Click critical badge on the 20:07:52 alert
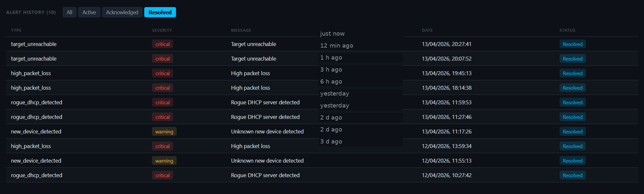 [x=162, y=59]
